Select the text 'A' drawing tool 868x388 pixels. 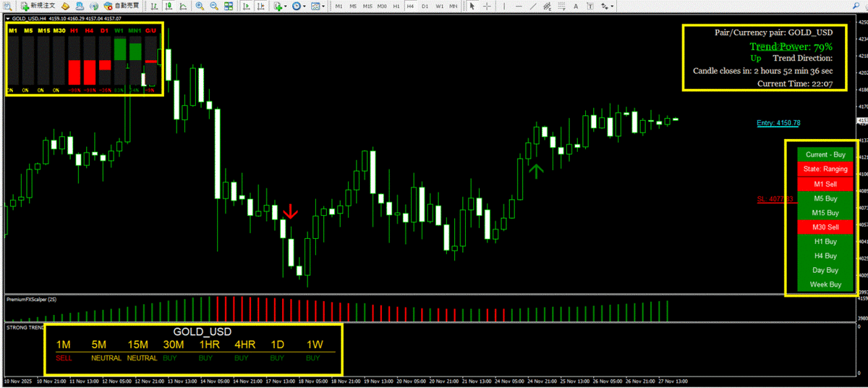[576, 6]
